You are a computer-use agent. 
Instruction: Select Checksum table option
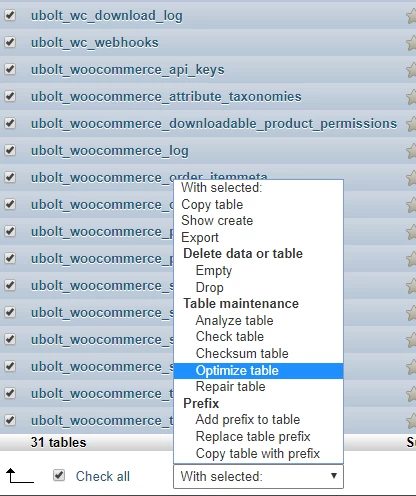click(258, 353)
